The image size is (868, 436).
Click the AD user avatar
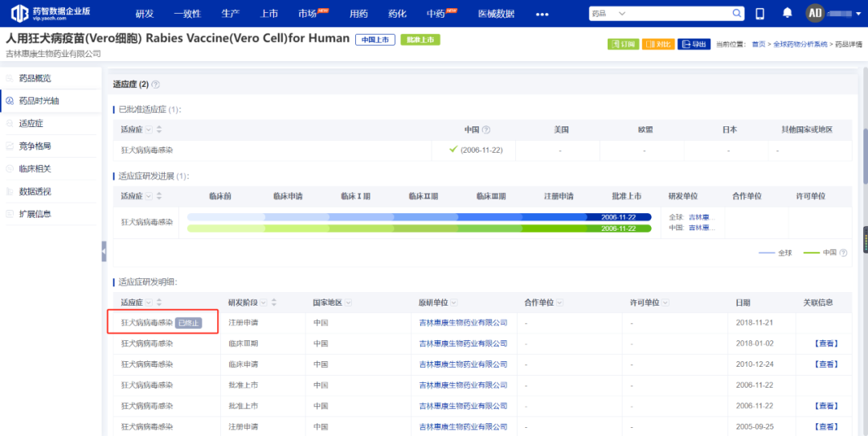coord(814,14)
